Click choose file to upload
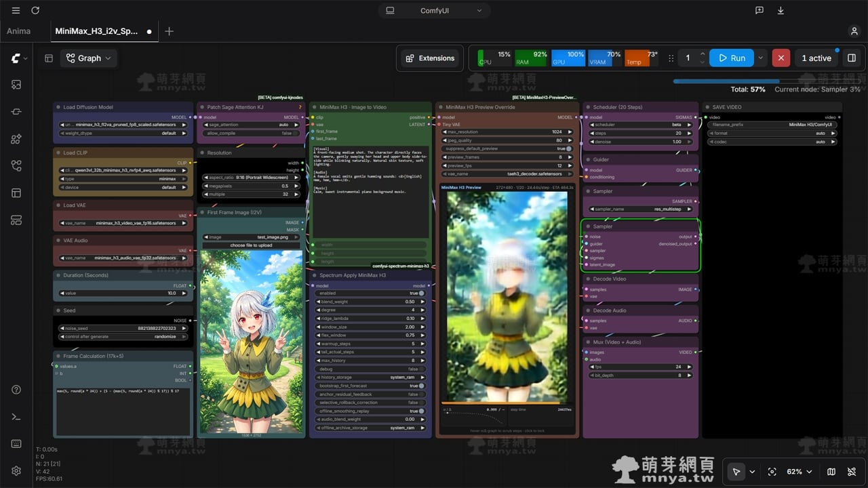 pos(250,245)
